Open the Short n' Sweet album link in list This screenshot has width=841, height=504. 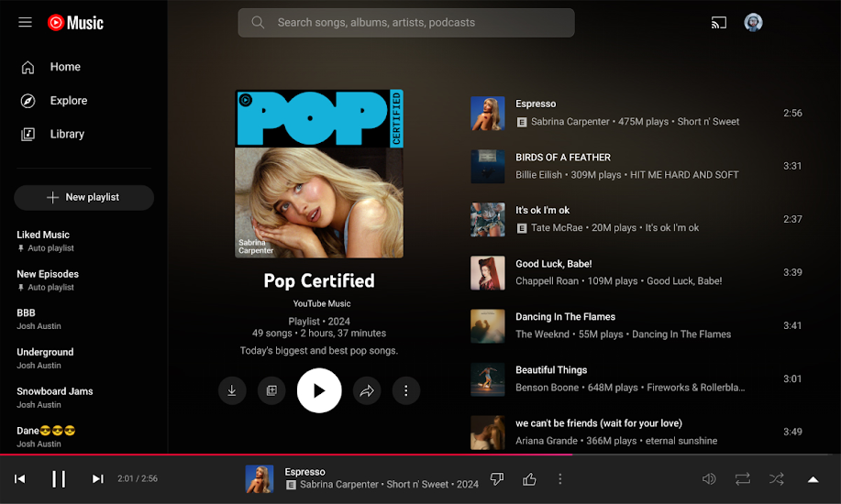(x=708, y=122)
